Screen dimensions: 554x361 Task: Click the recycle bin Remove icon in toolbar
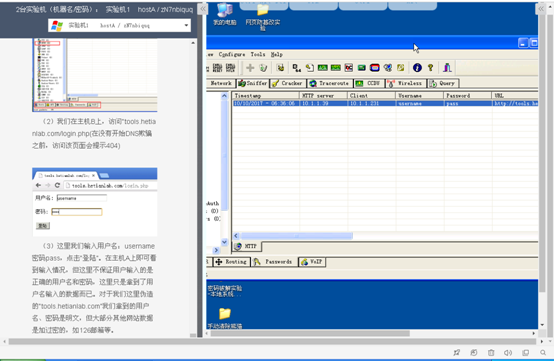coord(263,67)
